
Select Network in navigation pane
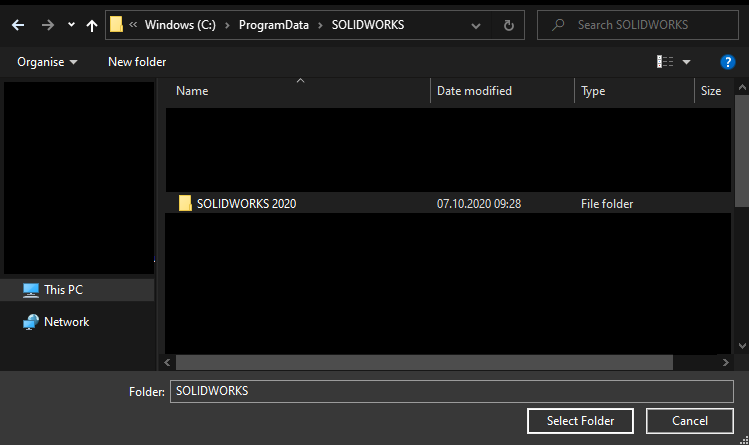(66, 322)
